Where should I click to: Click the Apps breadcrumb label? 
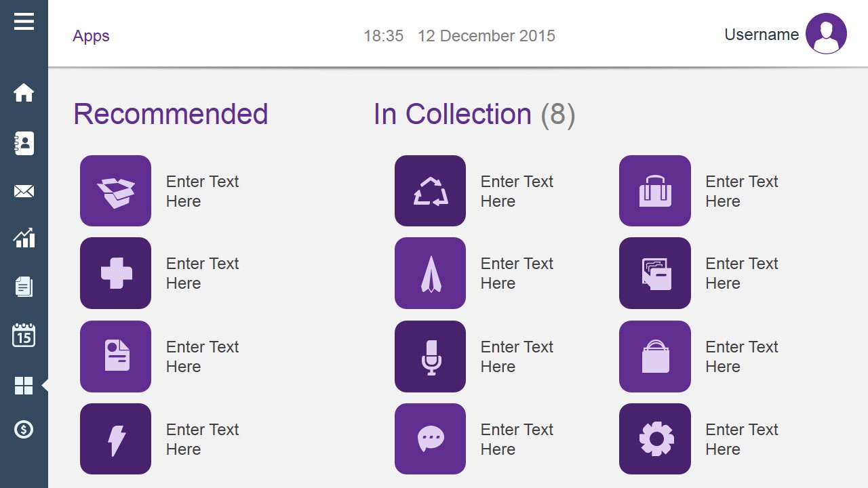pos(91,36)
